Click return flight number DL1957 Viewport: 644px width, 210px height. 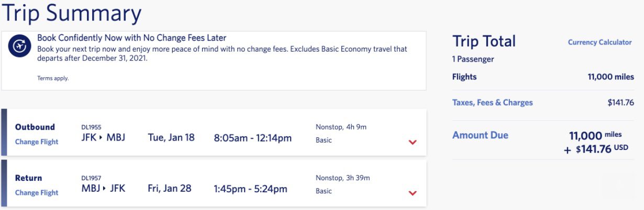pyautogui.click(x=92, y=178)
